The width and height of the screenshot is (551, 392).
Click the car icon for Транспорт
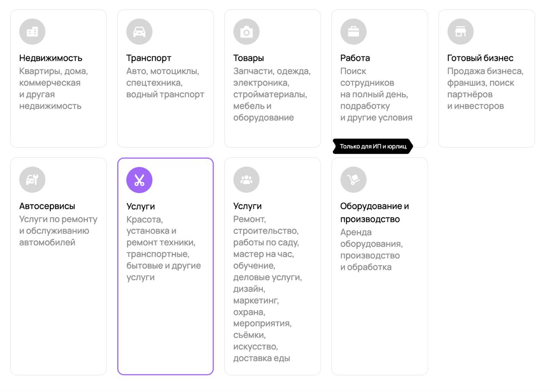point(139,32)
